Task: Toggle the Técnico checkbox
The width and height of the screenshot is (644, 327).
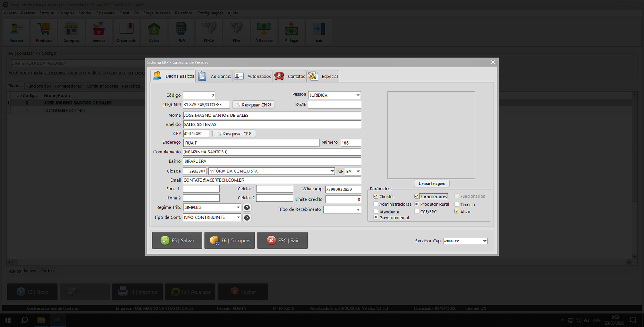Action: (457, 204)
